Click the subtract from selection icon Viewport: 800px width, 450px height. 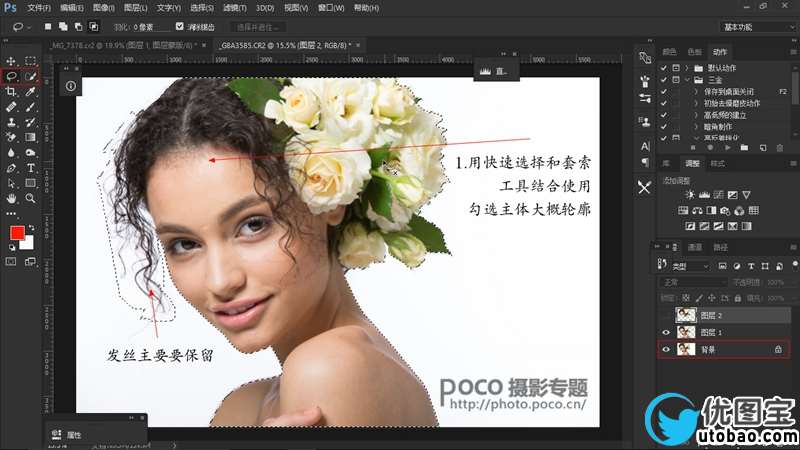pyautogui.click(x=79, y=27)
